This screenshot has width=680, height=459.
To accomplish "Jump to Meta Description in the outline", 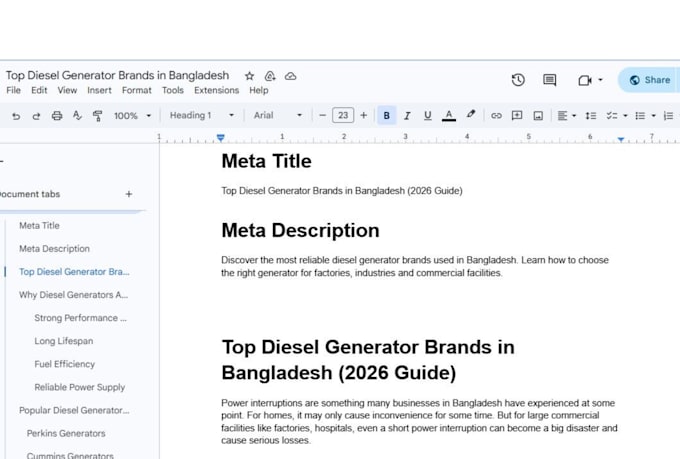I will 54,249.
